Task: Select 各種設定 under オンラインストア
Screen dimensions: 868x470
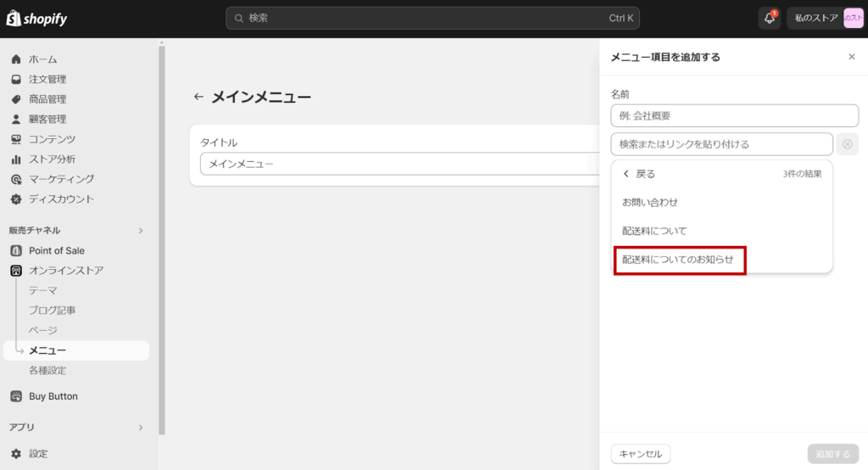Action: (47, 370)
